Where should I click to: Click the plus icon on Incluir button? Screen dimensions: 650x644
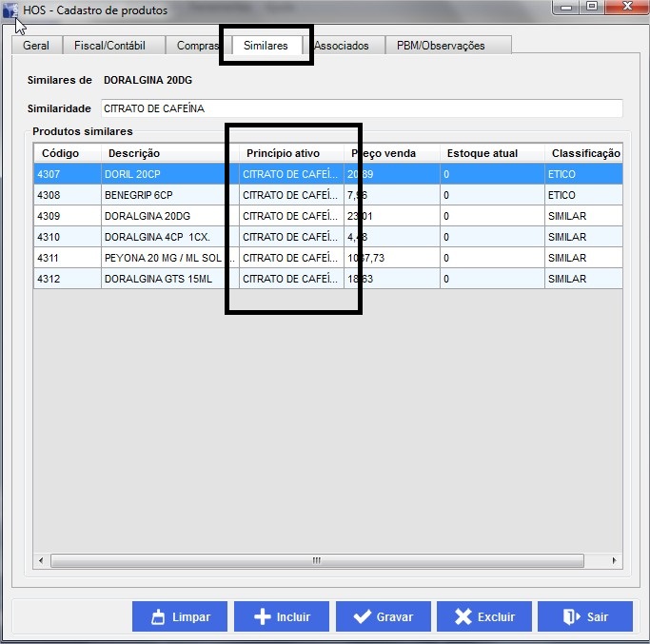click(x=262, y=616)
